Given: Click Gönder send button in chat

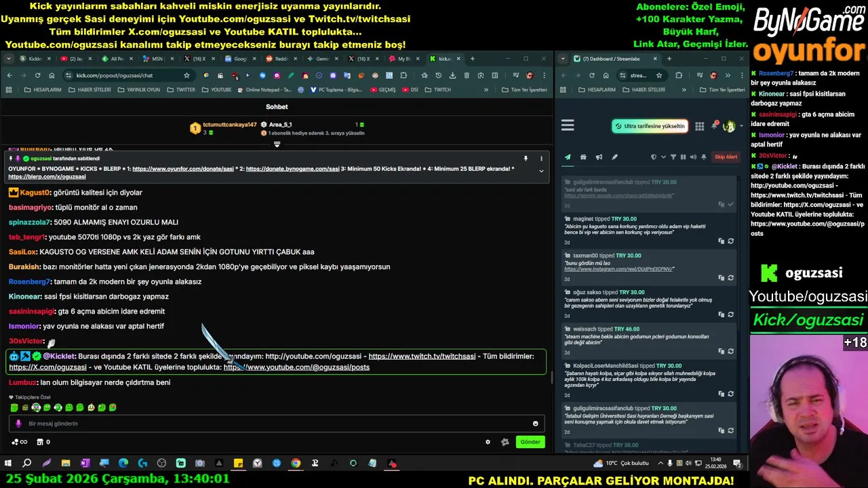Looking at the screenshot, I should coord(530,442).
